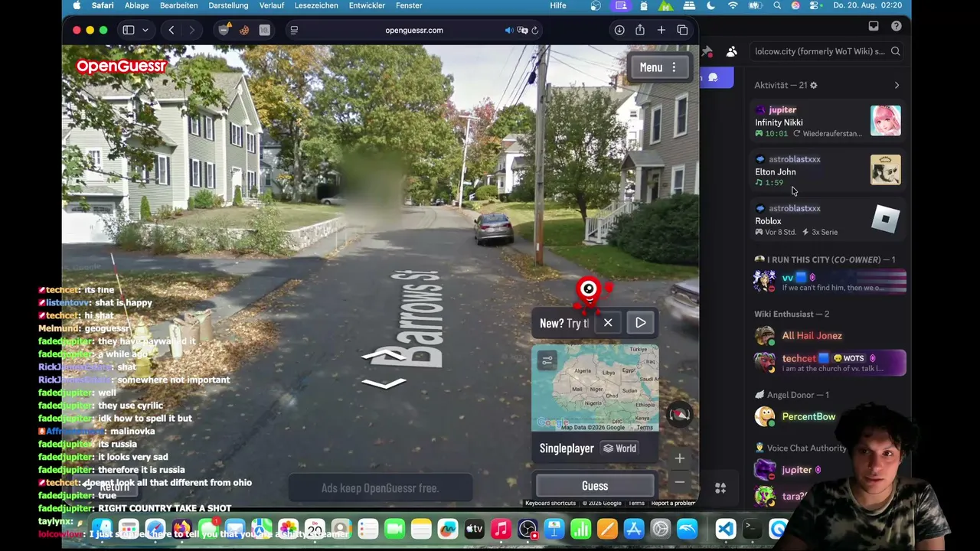
Task: Open the map settings slider icon
Action: pyautogui.click(x=547, y=360)
